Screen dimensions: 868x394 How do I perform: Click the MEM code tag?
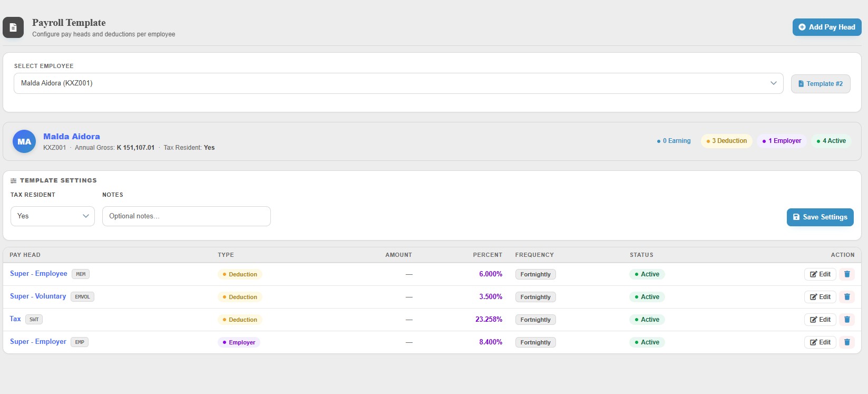tap(81, 274)
